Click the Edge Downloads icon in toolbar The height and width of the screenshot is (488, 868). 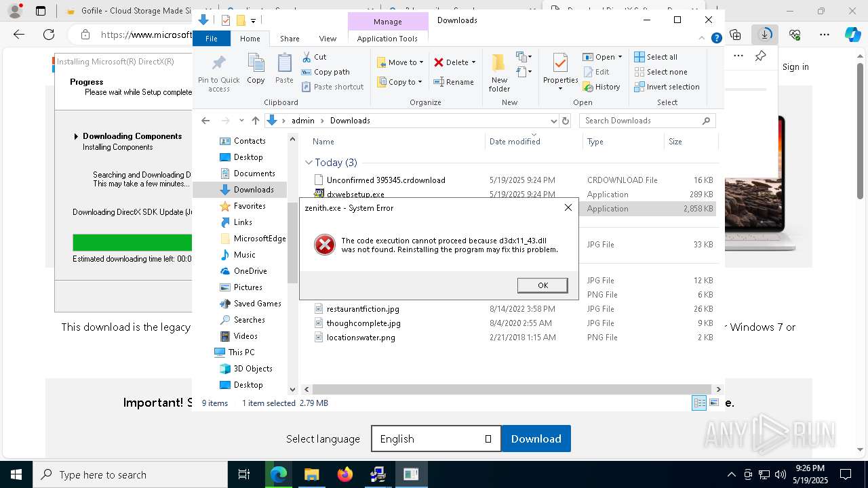point(765,34)
